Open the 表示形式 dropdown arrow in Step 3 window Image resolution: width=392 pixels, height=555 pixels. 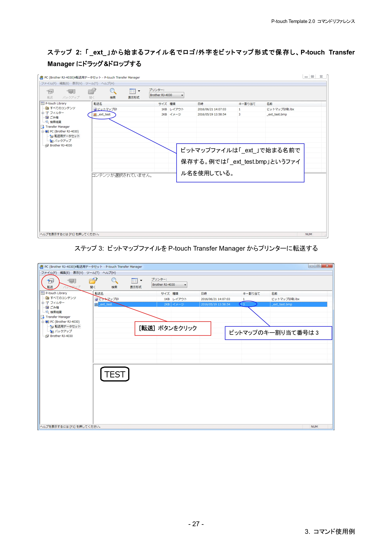141,281
